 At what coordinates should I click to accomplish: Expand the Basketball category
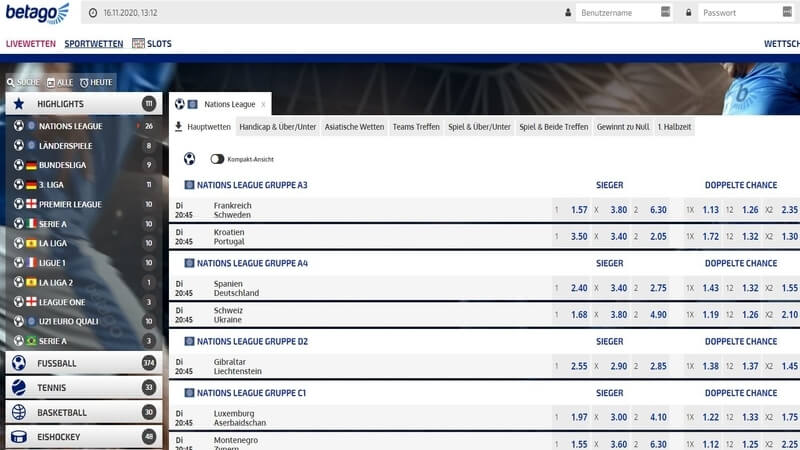point(84,412)
